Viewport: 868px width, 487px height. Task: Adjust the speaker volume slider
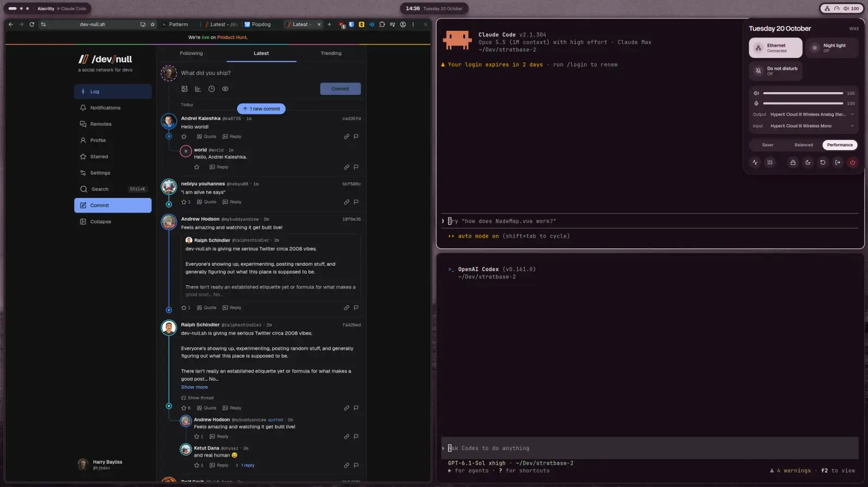pyautogui.click(x=803, y=93)
